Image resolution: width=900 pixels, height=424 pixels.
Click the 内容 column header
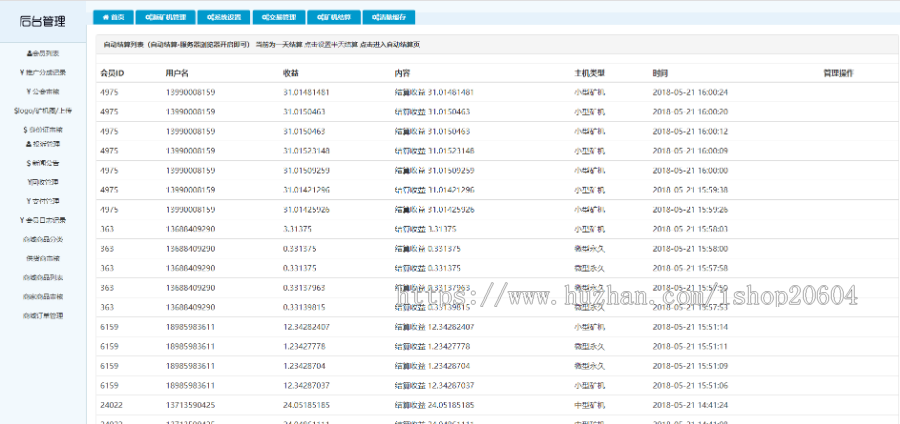402,73
